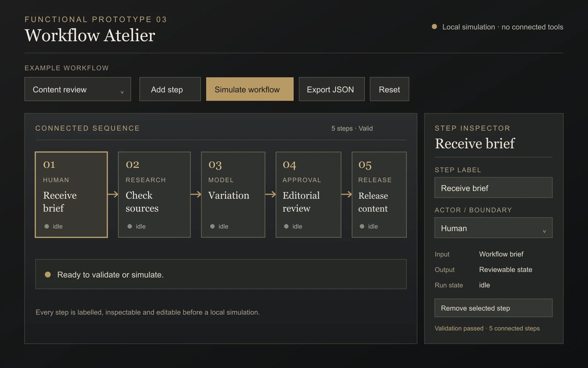588x368 pixels.
Task: Click 'Validation passed · 5 connected steps' text
Action: (487, 328)
